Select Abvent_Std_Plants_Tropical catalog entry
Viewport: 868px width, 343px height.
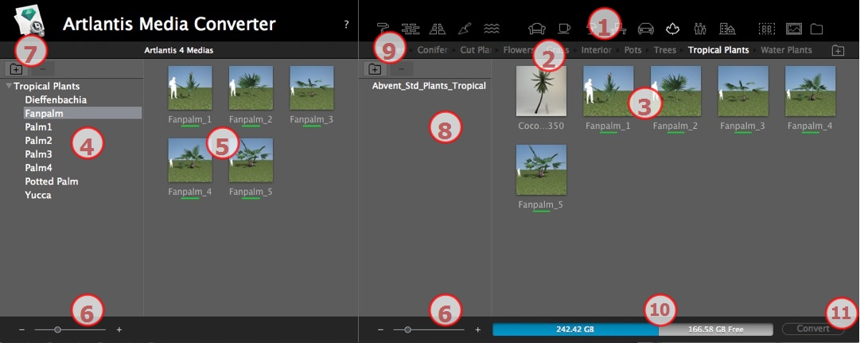point(429,86)
